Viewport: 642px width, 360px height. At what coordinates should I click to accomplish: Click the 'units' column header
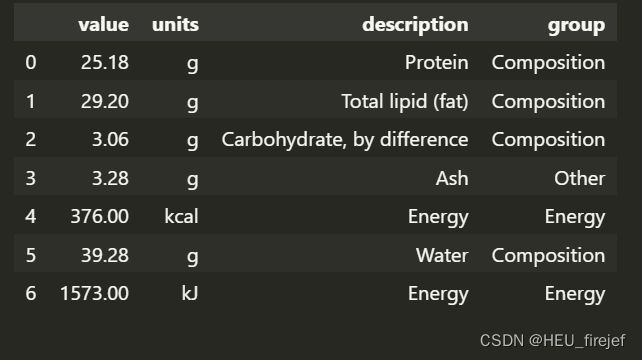[x=175, y=25]
